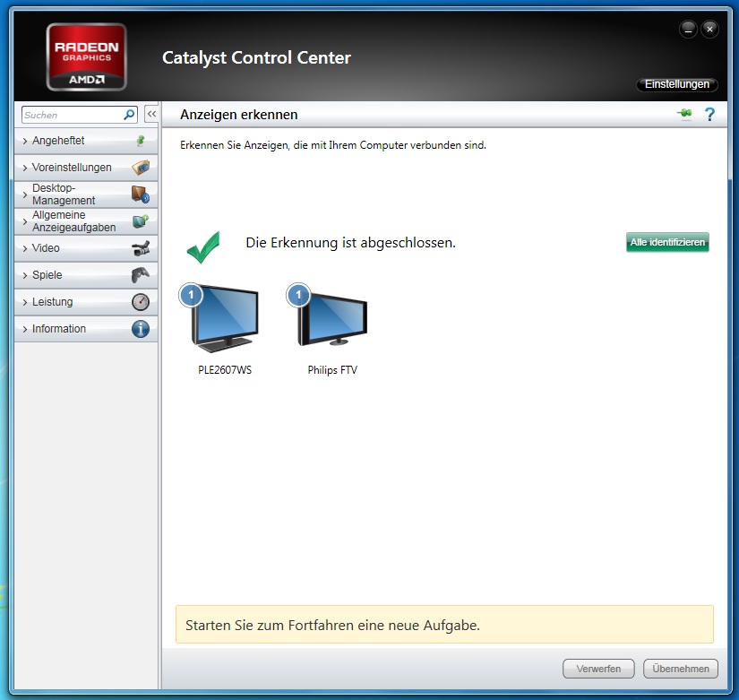Click the number badge on Philips FTV
739x700 pixels.
click(298, 295)
